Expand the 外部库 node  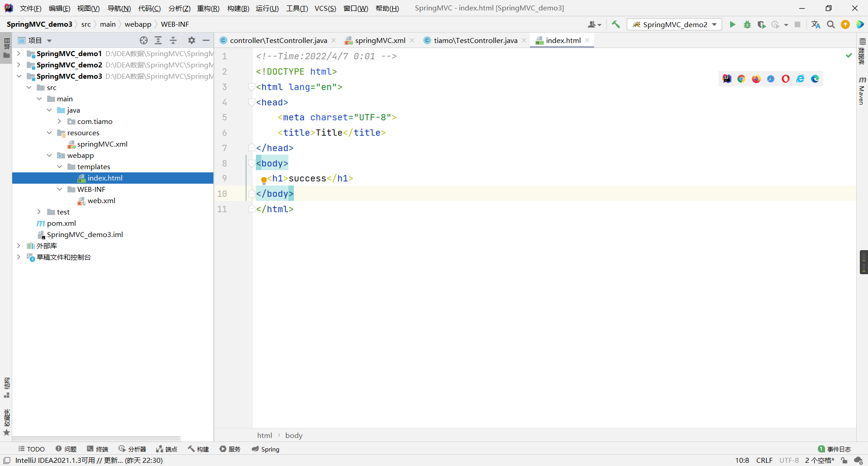[x=18, y=246]
